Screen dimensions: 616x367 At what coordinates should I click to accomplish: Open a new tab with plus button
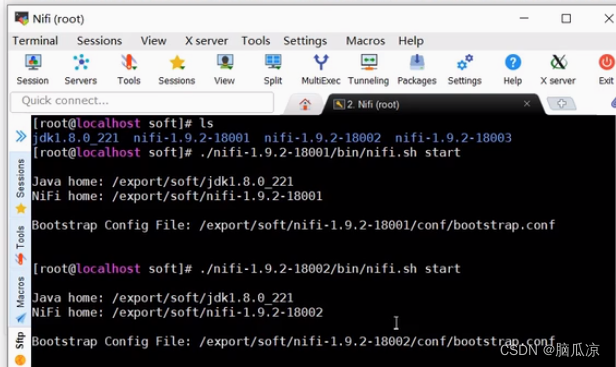(561, 104)
